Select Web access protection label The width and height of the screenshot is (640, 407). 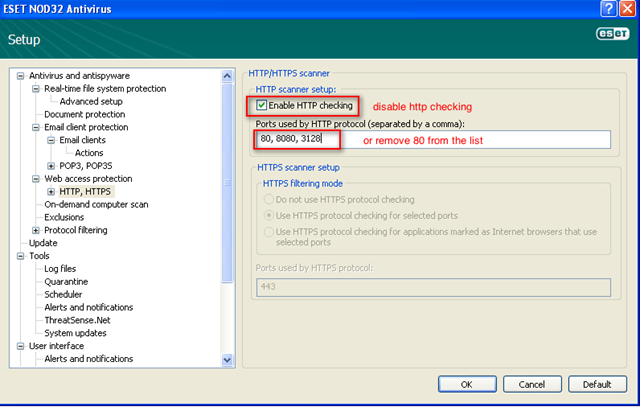coord(88,179)
